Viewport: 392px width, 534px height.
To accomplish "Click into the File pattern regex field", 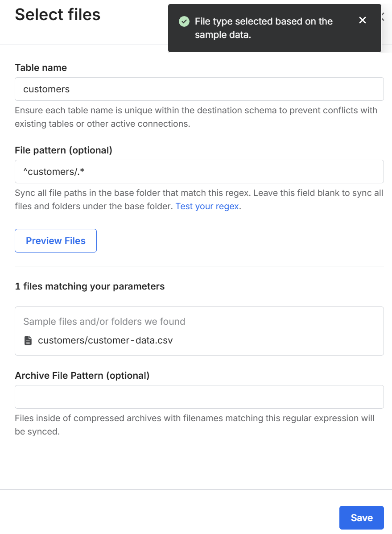I will pyautogui.click(x=199, y=171).
